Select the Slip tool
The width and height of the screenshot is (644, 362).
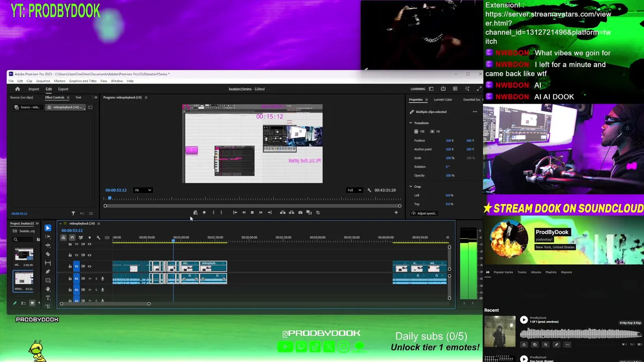pyautogui.click(x=48, y=262)
